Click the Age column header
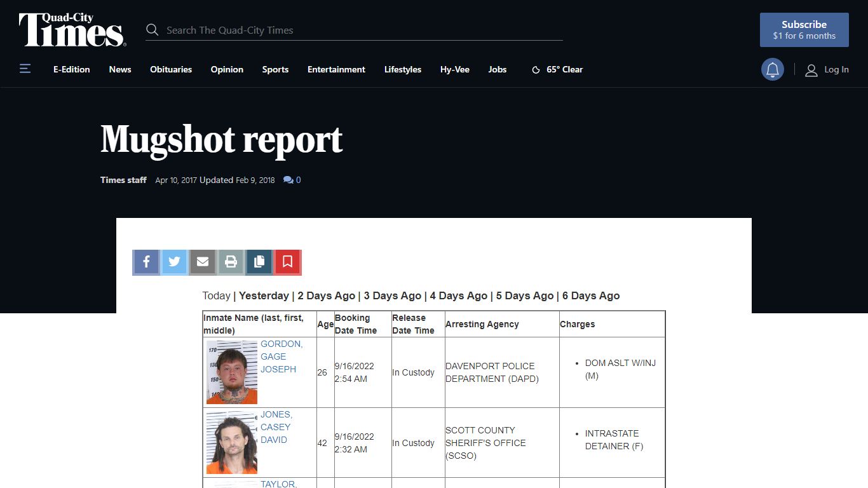868x488 pixels. coord(325,324)
